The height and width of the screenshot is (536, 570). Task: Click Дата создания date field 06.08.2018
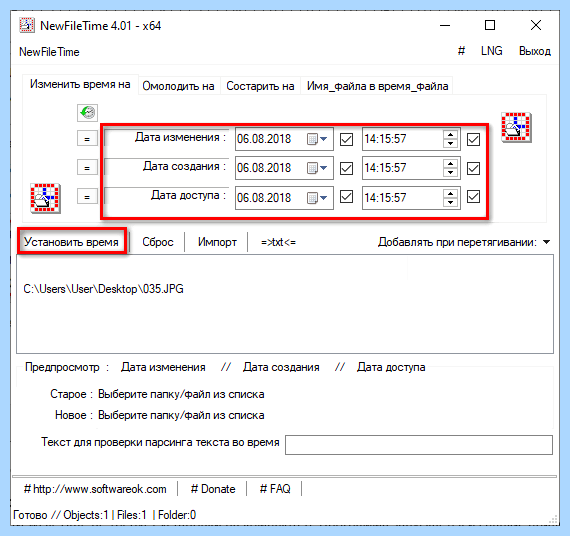(x=284, y=168)
